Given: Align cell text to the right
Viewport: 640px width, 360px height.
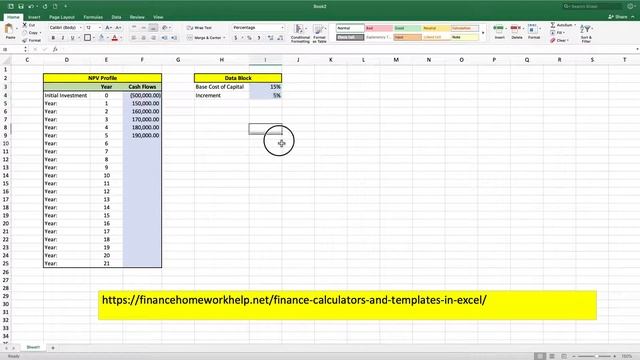Looking at the screenshot, I should pos(153,38).
